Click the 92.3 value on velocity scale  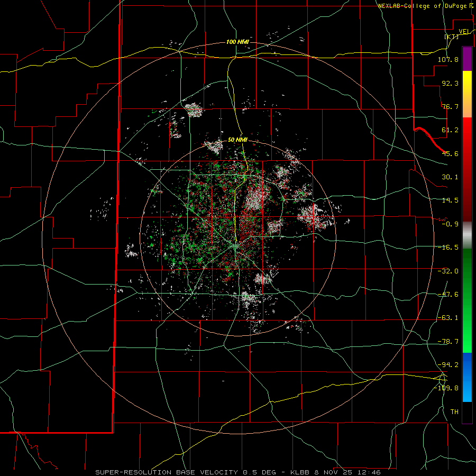point(450,83)
